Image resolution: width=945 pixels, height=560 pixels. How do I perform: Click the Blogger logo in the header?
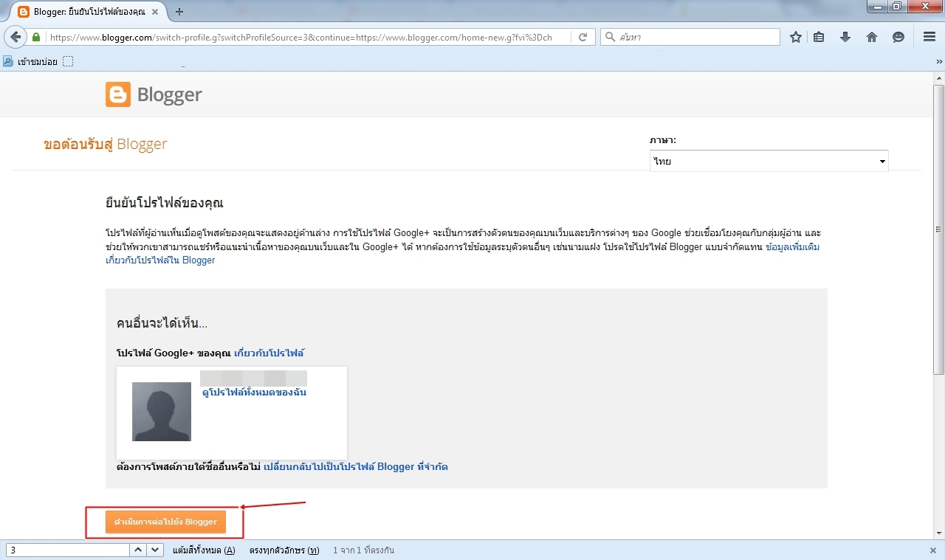[154, 94]
